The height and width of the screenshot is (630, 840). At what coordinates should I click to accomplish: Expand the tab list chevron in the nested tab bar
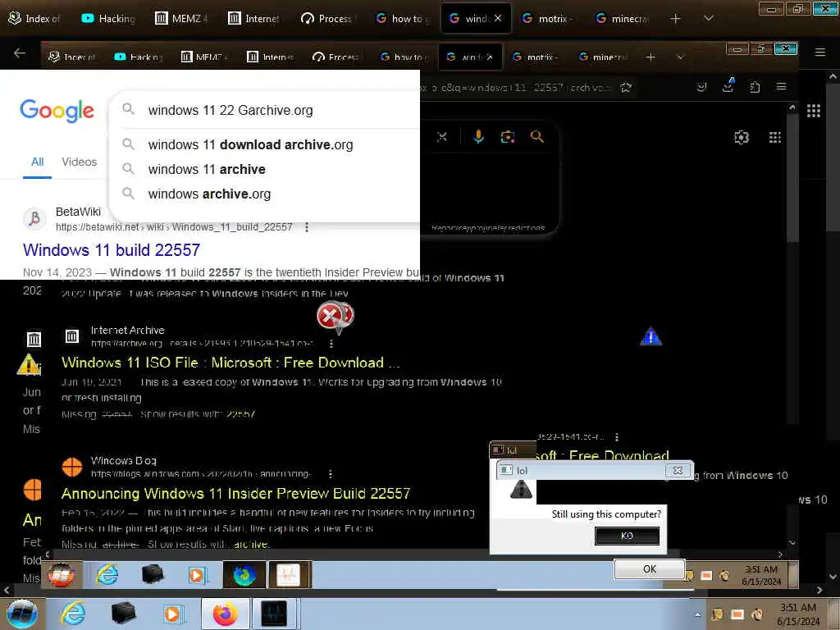680,57
